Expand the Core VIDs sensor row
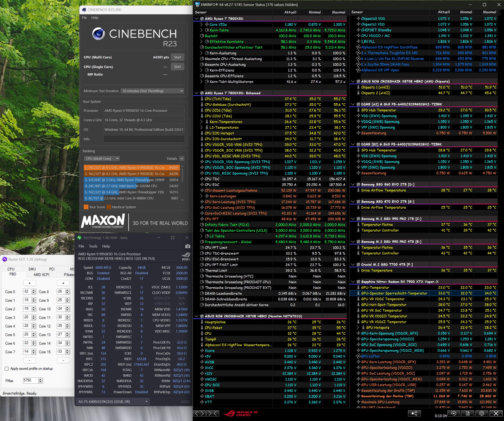 (x=201, y=24)
